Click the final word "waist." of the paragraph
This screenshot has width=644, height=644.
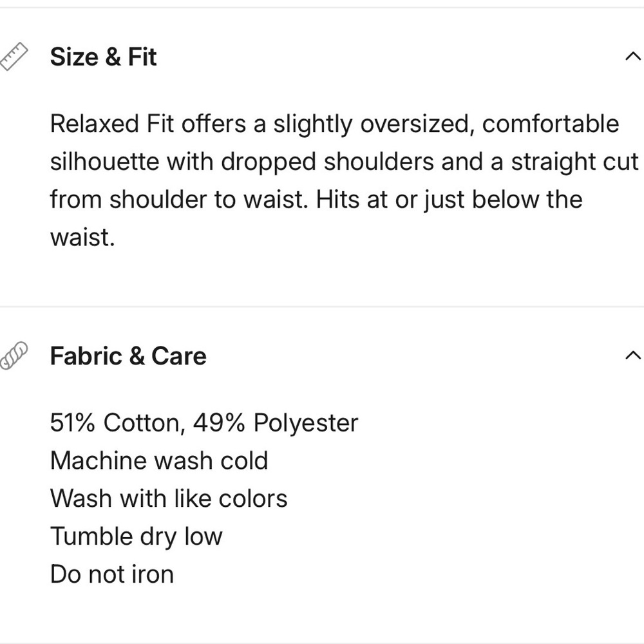[82, 238]
